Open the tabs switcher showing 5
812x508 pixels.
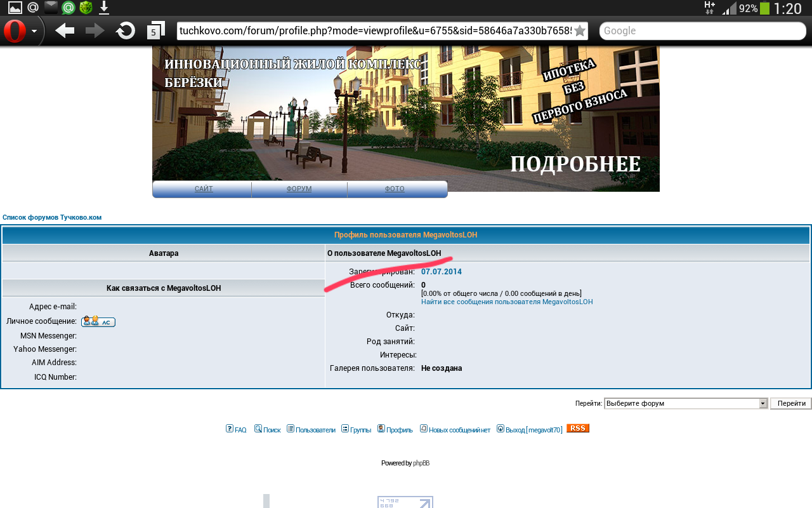155,30
